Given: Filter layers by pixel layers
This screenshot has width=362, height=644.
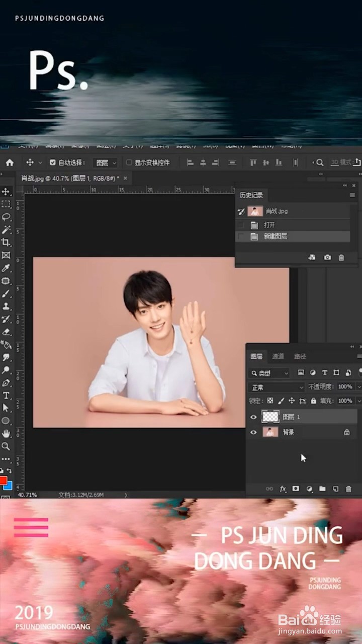Looking at the screenshot, I should (301, 373).
